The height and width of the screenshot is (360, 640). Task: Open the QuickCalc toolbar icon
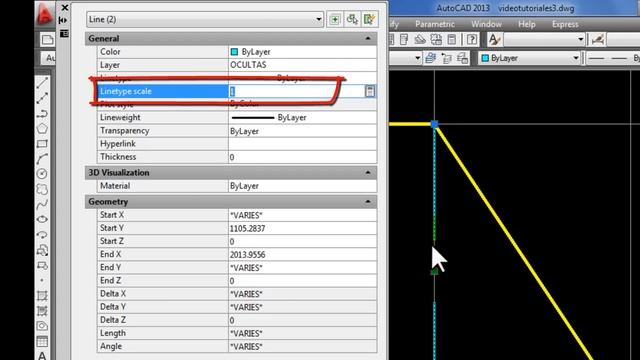point(452,40)
